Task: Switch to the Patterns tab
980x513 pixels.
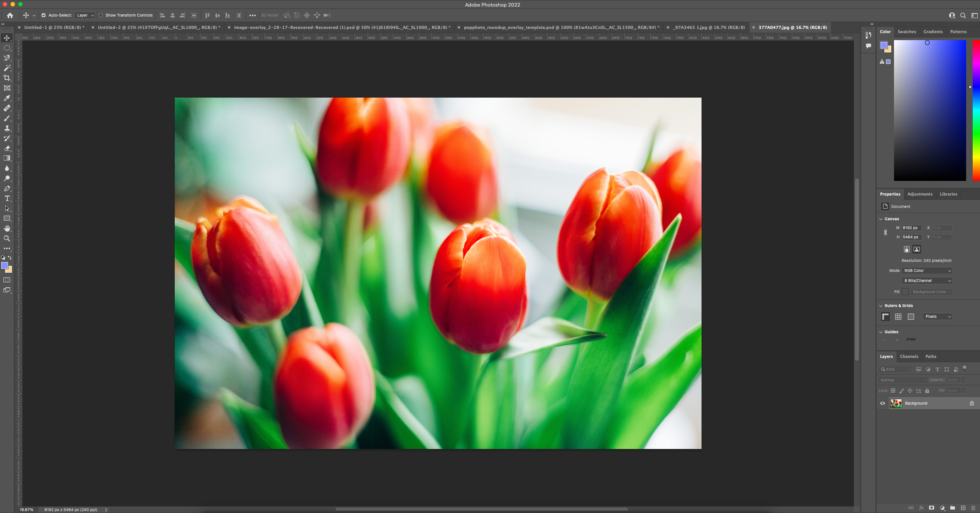Action: click(958, 32)
